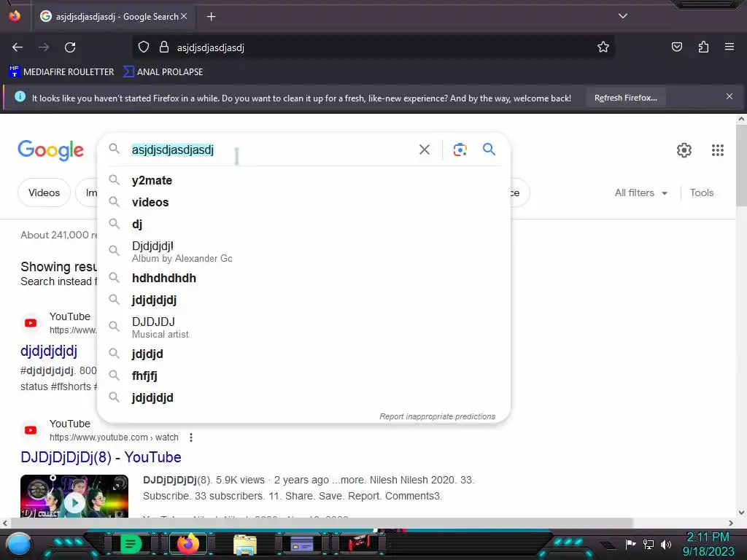
Task: Open Google quick settings gear
Action: (x=684, y=150)
